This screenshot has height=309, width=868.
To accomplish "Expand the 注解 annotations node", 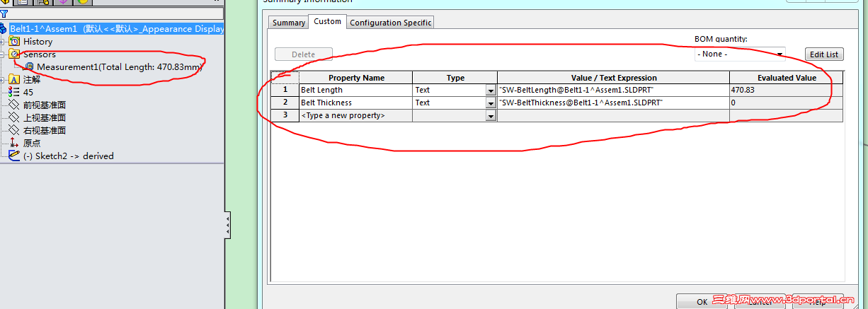I will coord(3,80).
